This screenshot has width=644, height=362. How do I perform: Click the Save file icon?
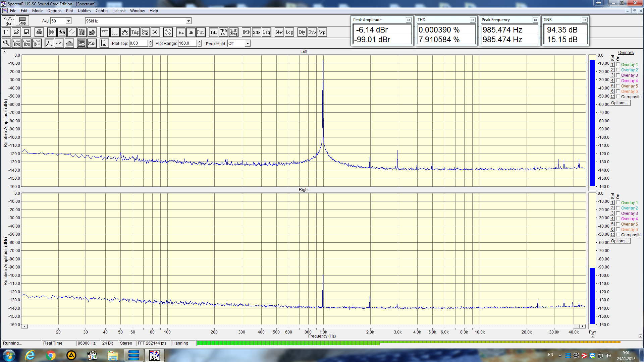[x=26, y=32]
